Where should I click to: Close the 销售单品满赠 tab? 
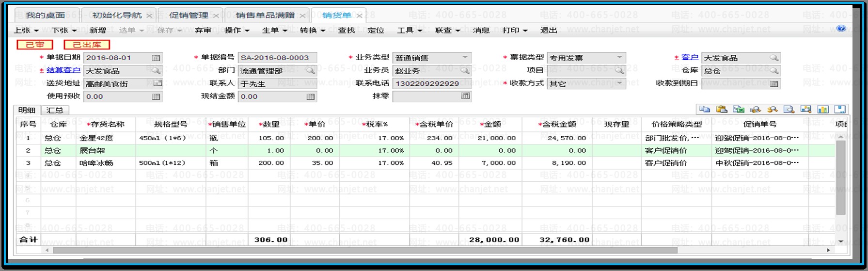pyautogui.click(x=302, y=16)
